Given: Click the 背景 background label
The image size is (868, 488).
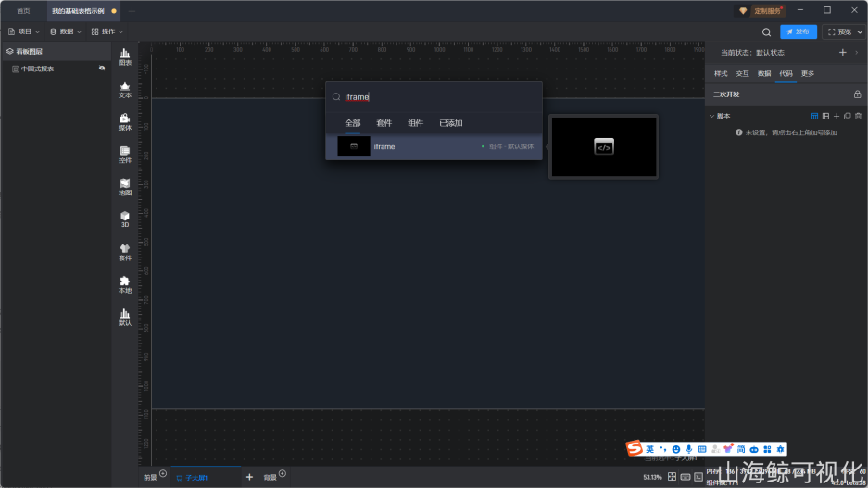Looking at the screenshot, I should 270,478.
